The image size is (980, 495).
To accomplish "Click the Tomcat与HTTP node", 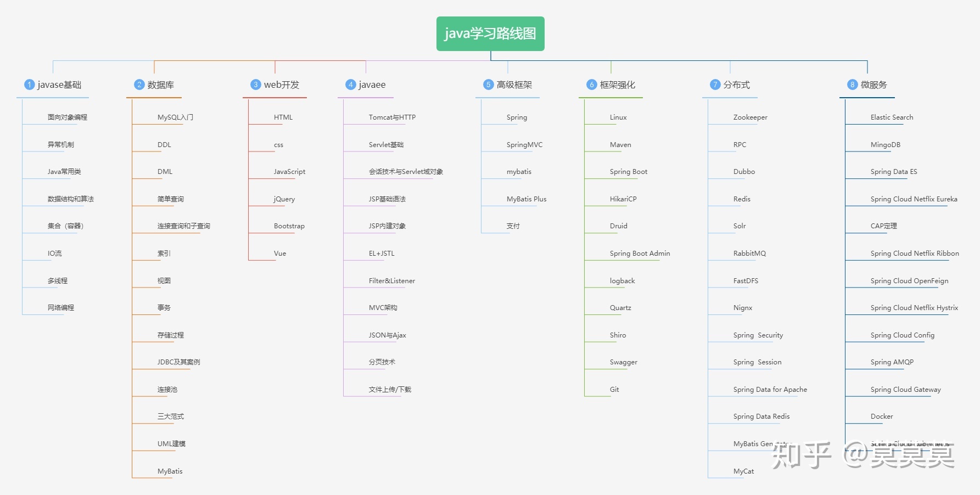I will 393,117.
